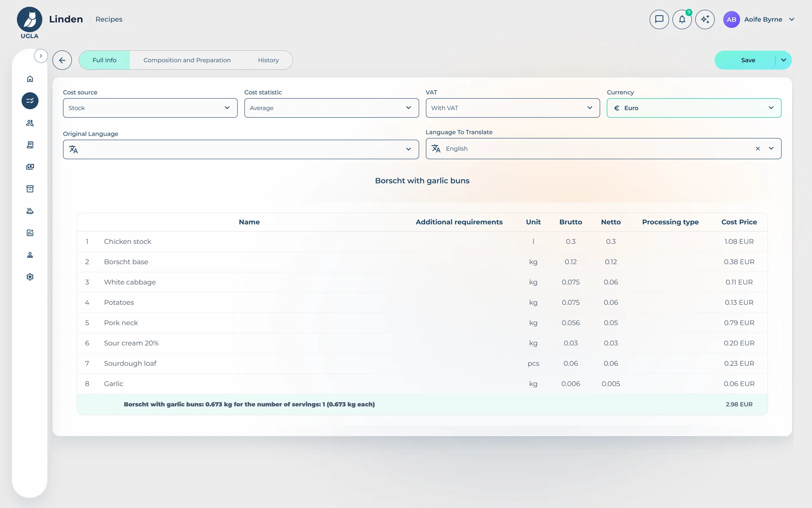This screenshot has width=812, height=508.
Task: Expand the sidebar with the arrow toggle
Action: tap(41, 56)
